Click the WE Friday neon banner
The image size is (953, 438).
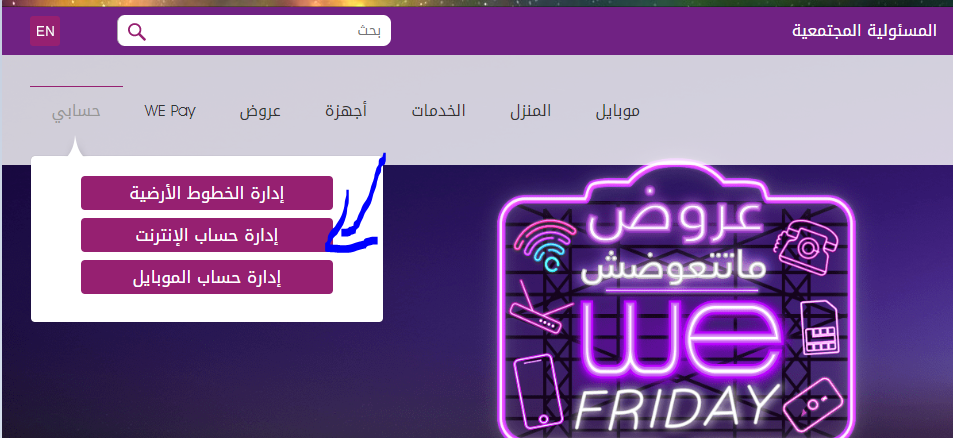pos(676,301)
